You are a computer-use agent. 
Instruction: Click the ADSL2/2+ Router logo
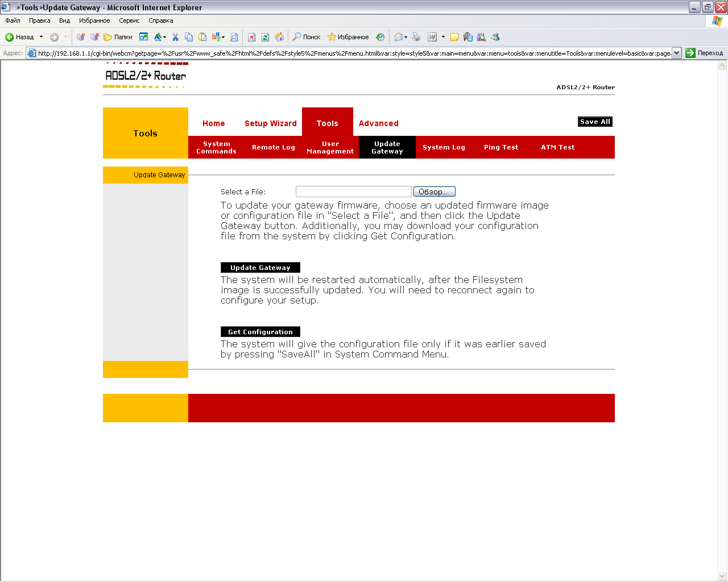pos(146,76)
